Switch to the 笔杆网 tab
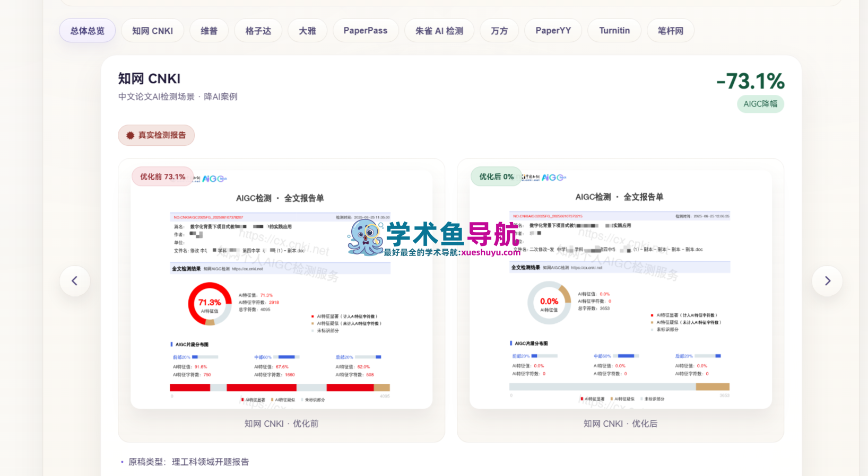The image size is (868, 476). coord(671,31)
